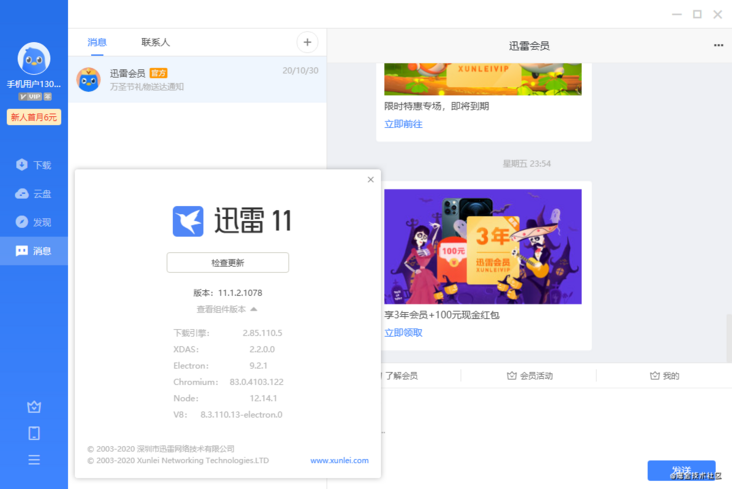Image resolution: width=732 pixels, height=489 pixels.
Task: Collapse the 查看组件版本 section
Action: tap(227, 309)
